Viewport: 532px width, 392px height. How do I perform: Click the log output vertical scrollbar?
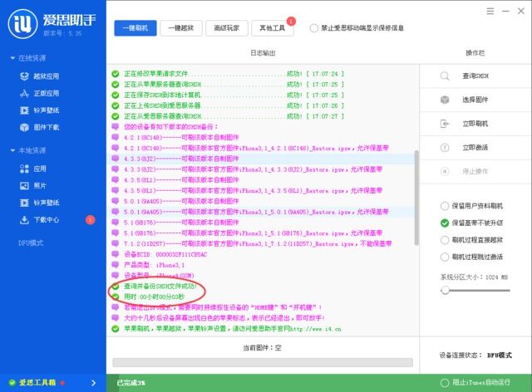pos(416,198)
